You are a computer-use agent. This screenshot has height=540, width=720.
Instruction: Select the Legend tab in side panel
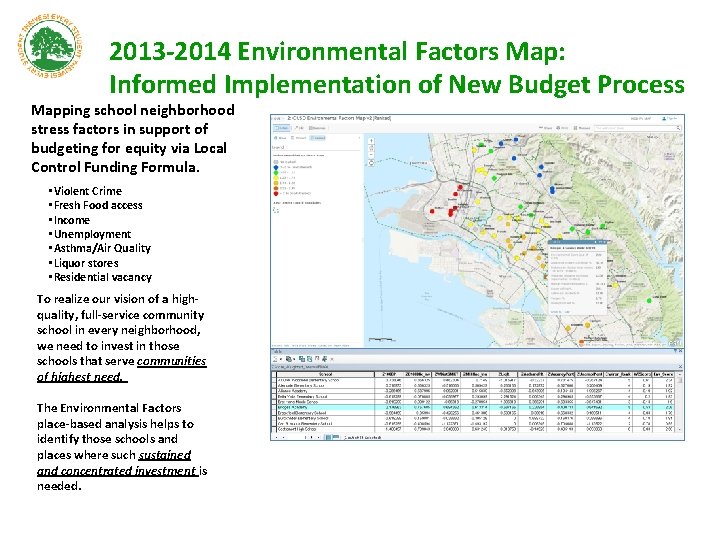[x=318, y=138]
